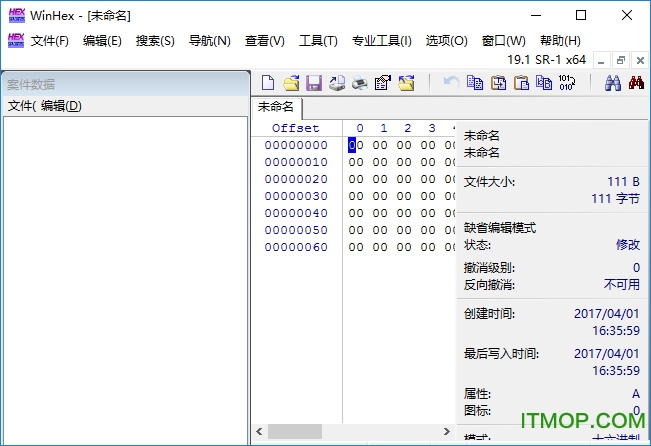
Task: Paste clipboard contents from the toolbar
Action: tap(521, 83)
